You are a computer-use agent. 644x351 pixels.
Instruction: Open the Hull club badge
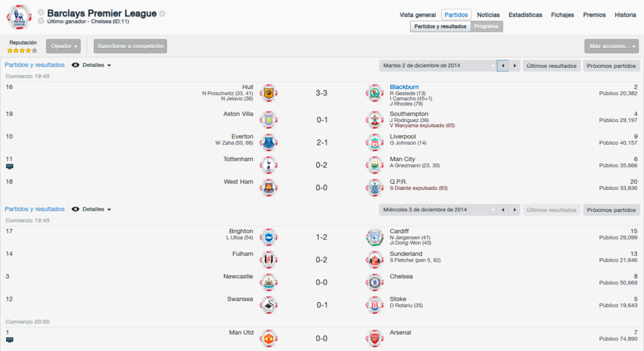coord(269,93)
